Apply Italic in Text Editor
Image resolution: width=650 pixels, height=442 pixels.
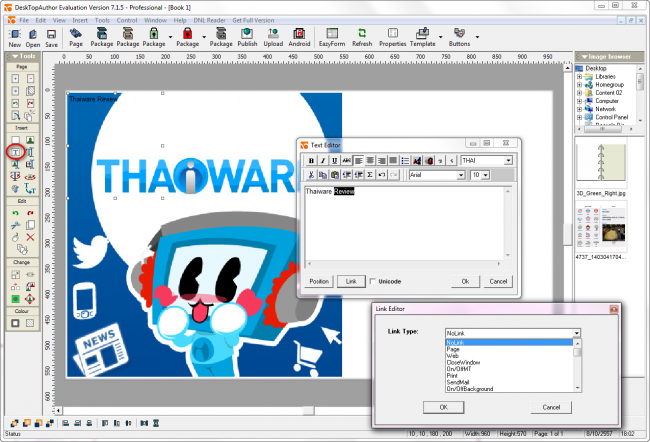[x=323, y=160]
